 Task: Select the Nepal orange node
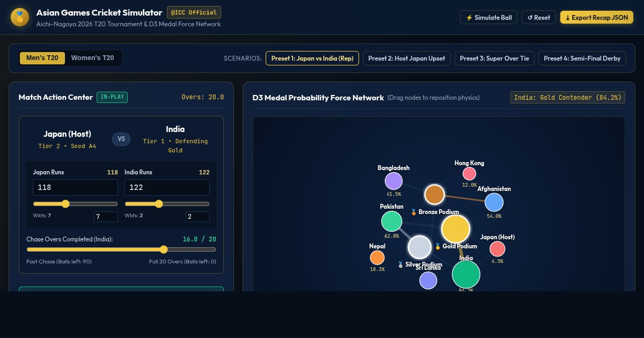tap(377, 258)
